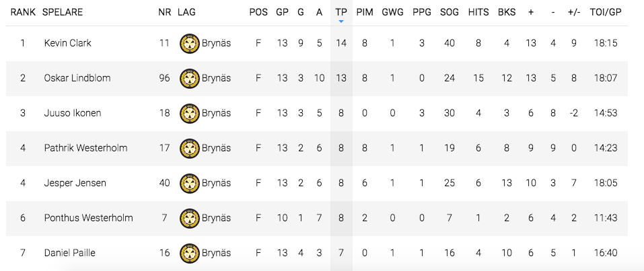
Task: Click Brynäs logo in Pathrik Westerholm row
Action: (190, 148)
